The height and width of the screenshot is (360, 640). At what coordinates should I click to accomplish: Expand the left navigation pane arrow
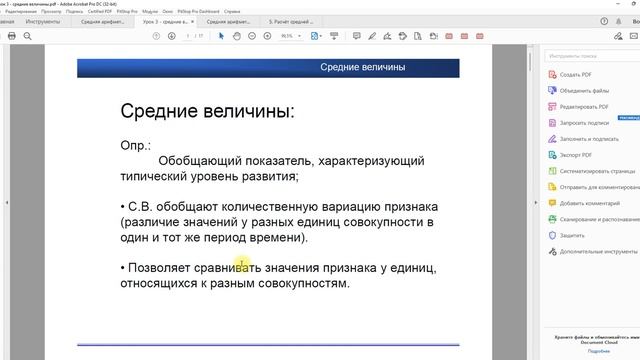tap(7, 202)
